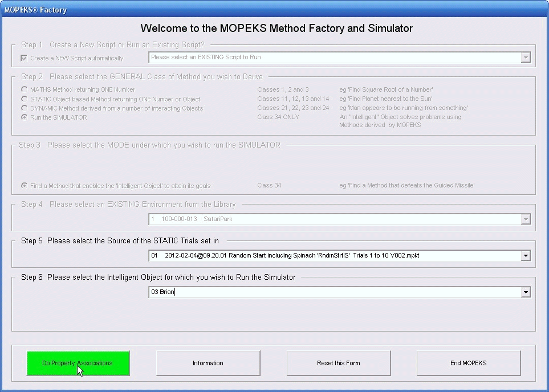Viewport: 549px width, 392px height.
Task: Click the Step 5 STATIC Trials heading
Action: coord(120,241)
